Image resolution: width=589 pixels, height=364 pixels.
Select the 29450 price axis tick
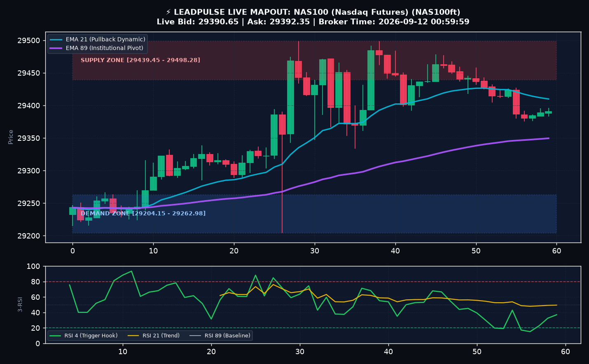(29, 73)
